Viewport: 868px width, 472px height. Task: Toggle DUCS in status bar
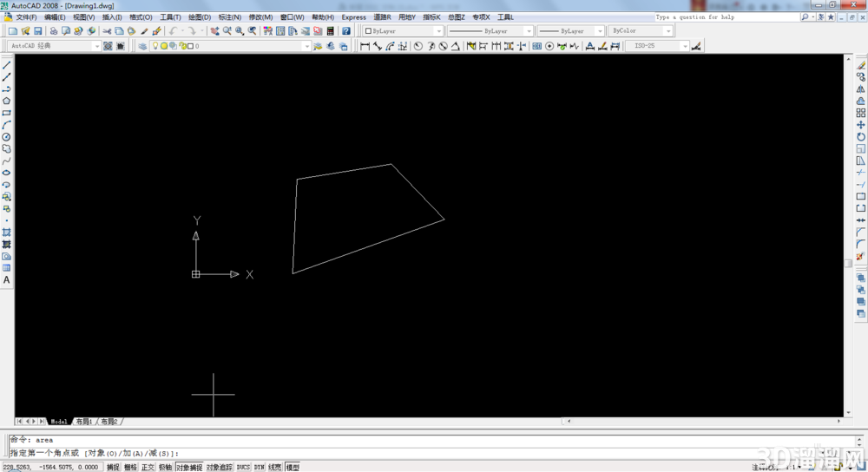(x=244, y=468)
